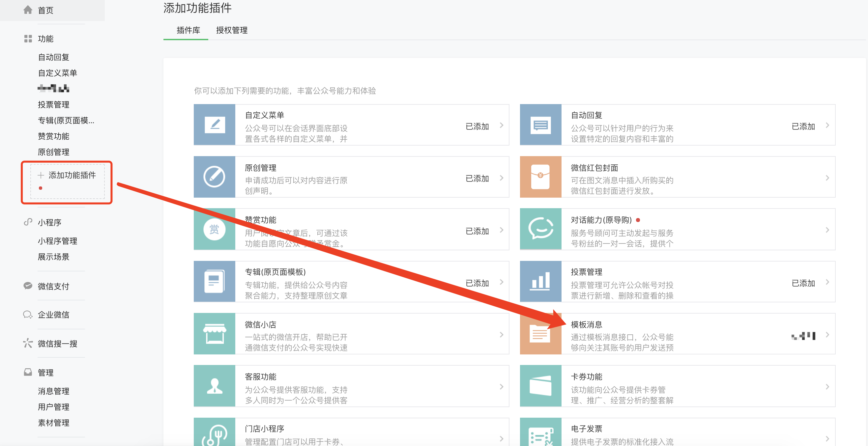Expand the 微信小店 card chevron

(502, 335)
